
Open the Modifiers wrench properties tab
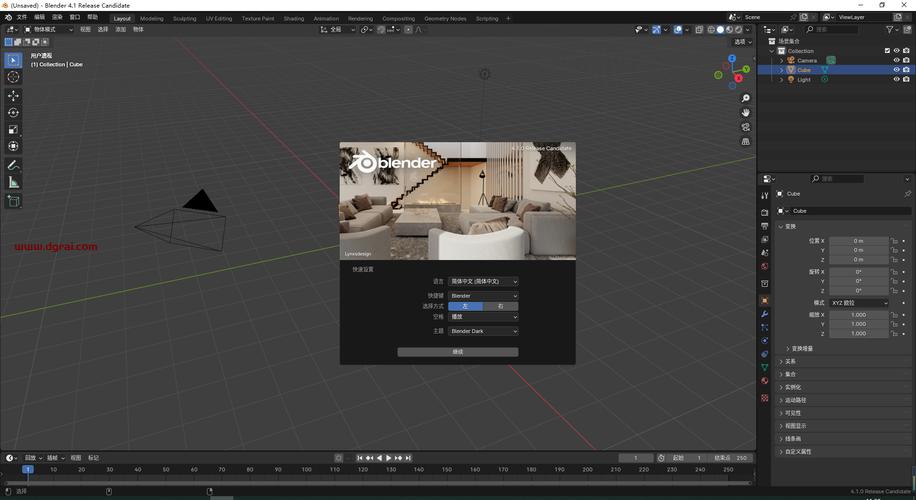[x=765, y=314]
